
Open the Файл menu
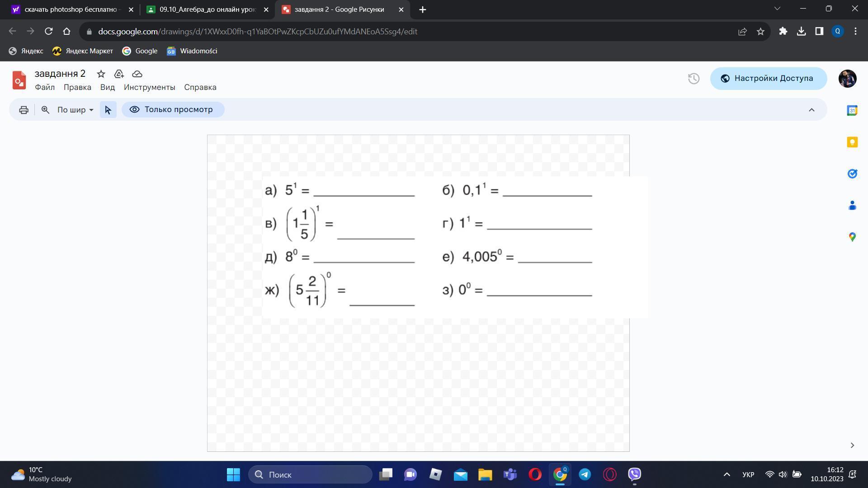[x=45, y=87]
